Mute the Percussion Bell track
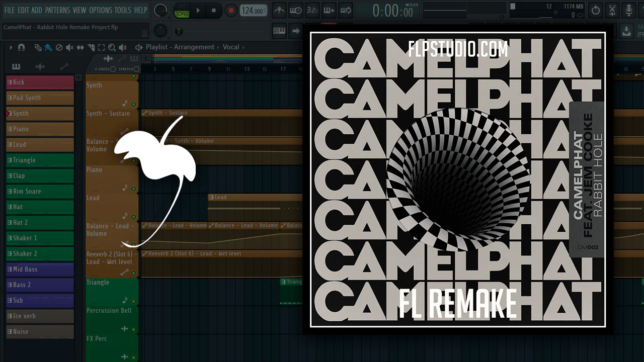Viewport: 644px width, 362px height. 133,330
